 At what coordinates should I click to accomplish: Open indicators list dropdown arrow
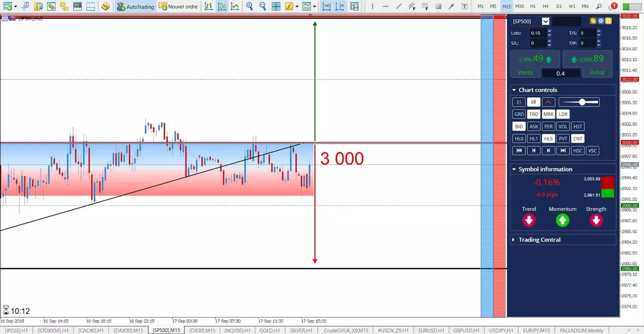pyautogui.click(x=297, y=7)
